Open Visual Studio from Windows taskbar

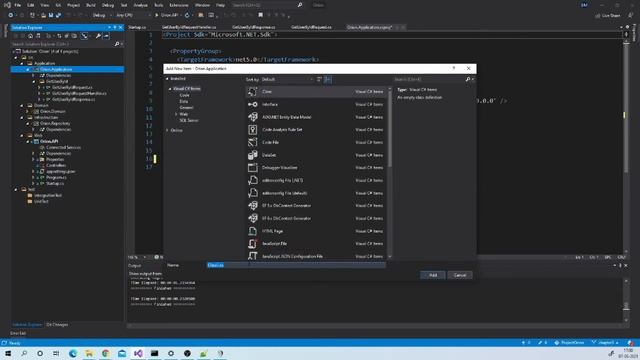tap(138, 353)
